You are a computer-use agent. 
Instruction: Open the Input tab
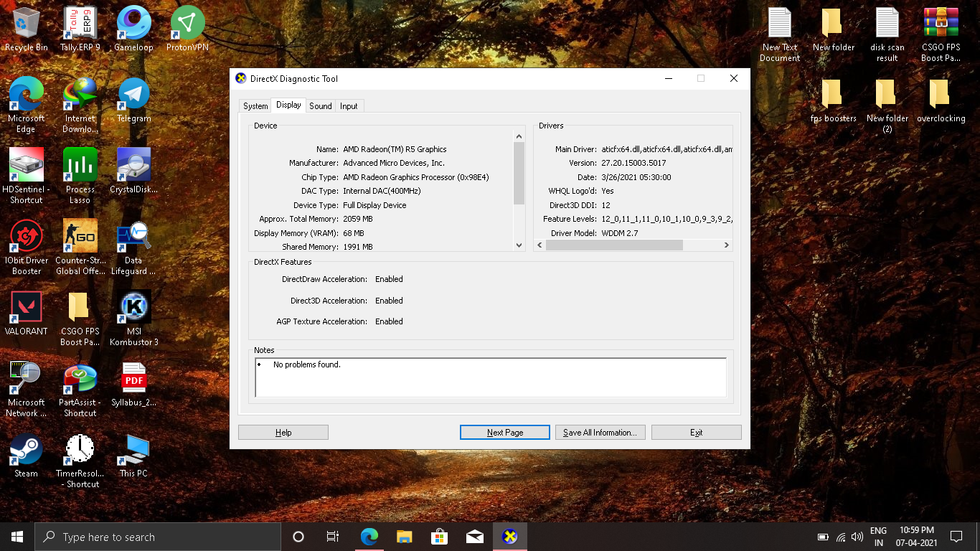349,106
